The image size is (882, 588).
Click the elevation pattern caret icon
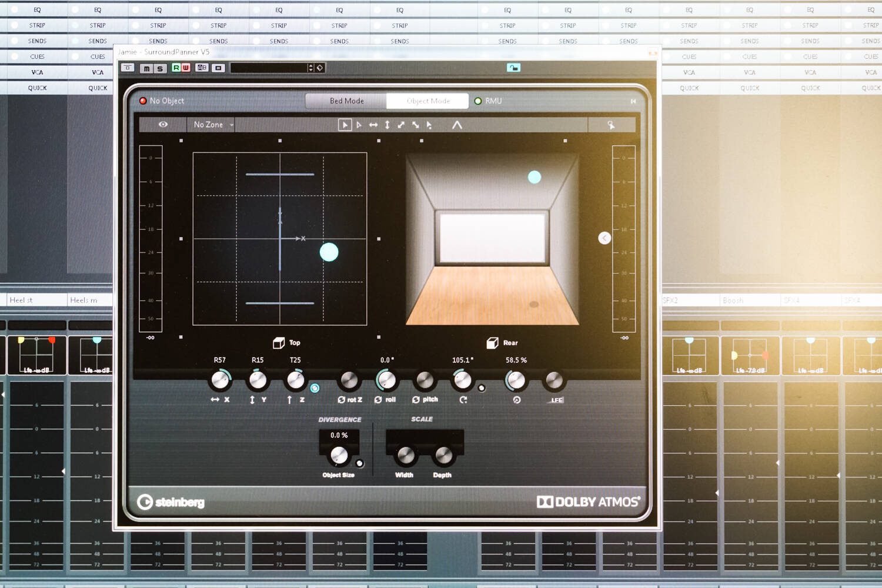click(457, 125)
